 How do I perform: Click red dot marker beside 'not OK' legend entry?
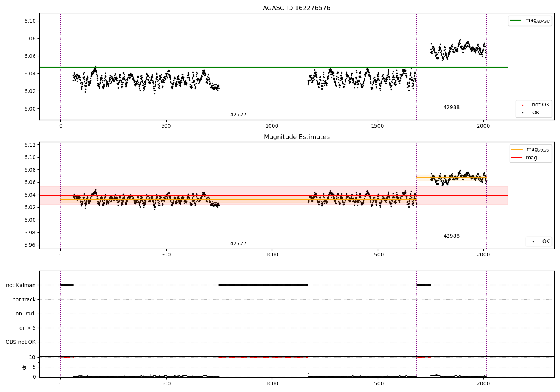coord(523,105)
